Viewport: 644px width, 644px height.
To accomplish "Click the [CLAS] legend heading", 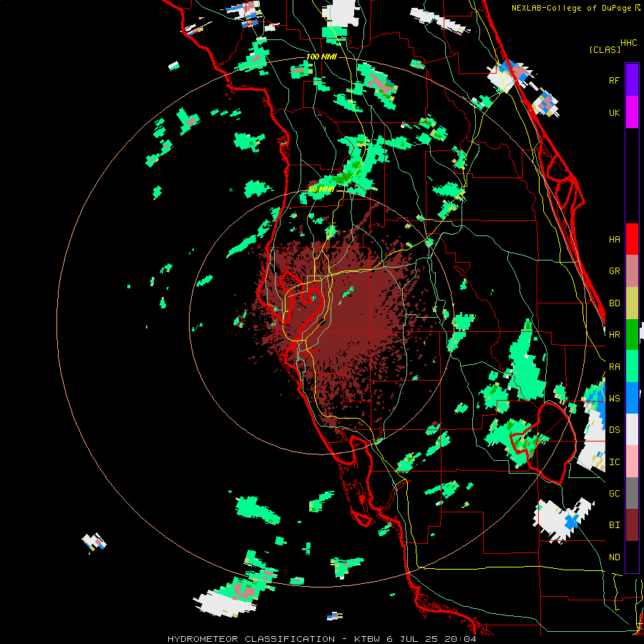I will (605, 50).
